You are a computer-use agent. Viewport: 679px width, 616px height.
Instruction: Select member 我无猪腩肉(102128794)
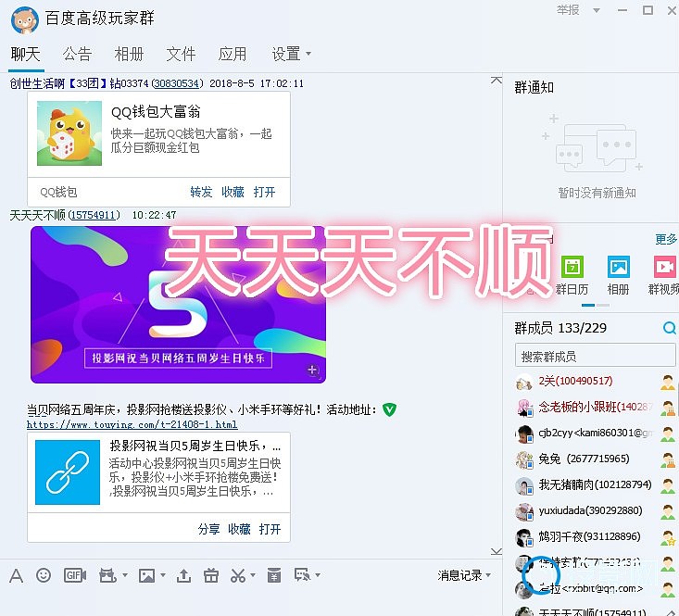point(595,485)
